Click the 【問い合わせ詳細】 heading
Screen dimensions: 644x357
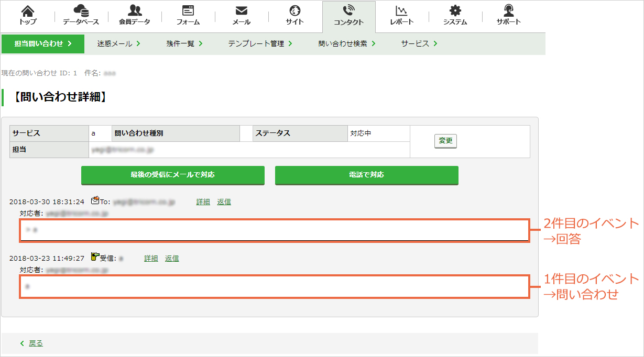point(60,97)
